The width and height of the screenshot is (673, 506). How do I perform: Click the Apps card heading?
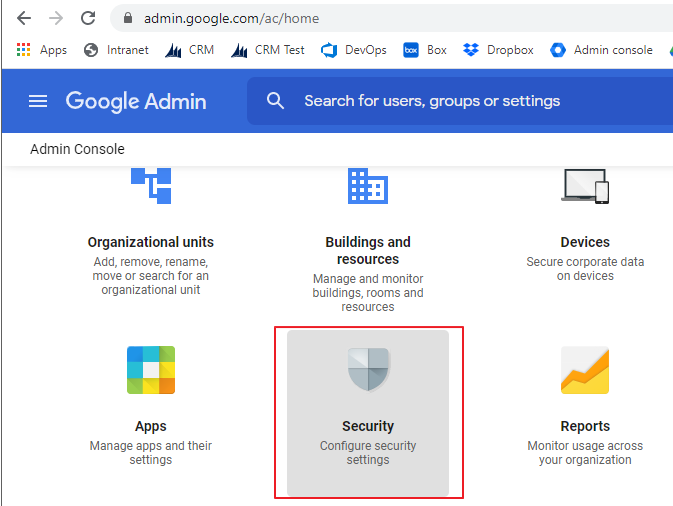pos(151,426)
